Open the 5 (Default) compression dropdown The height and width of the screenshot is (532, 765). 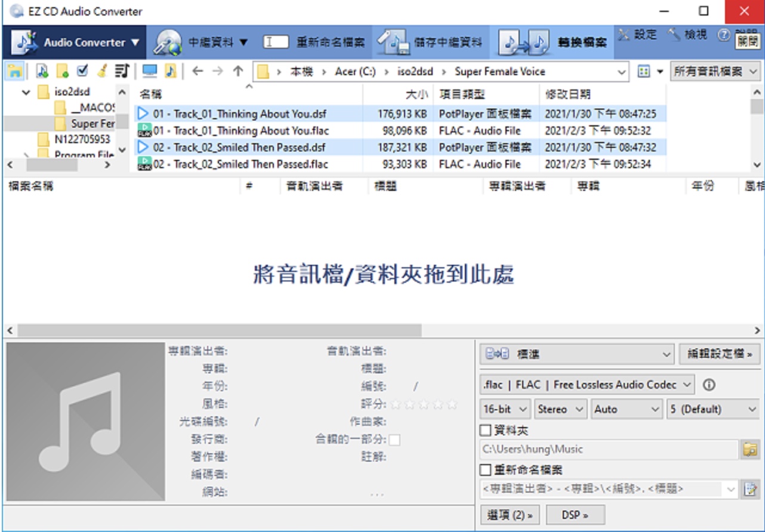(713, 409)
